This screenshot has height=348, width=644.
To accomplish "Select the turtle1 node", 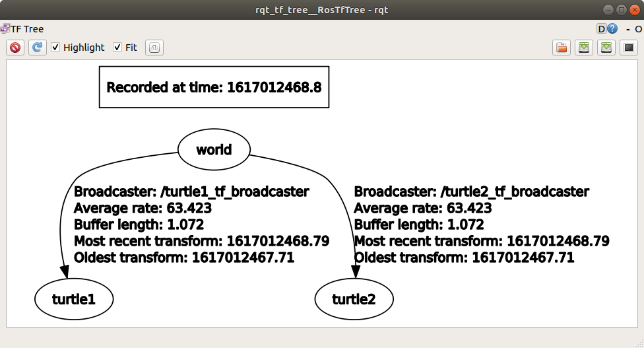I will 74,299.
